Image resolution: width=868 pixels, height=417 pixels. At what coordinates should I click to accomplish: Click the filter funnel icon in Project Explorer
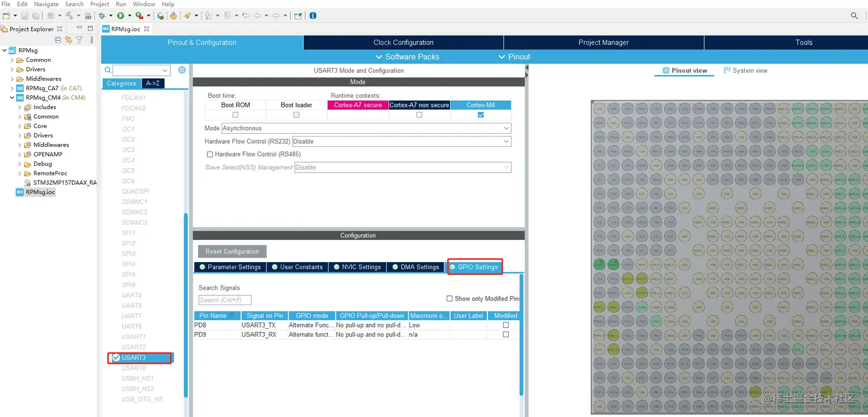(x=79, y=40)
